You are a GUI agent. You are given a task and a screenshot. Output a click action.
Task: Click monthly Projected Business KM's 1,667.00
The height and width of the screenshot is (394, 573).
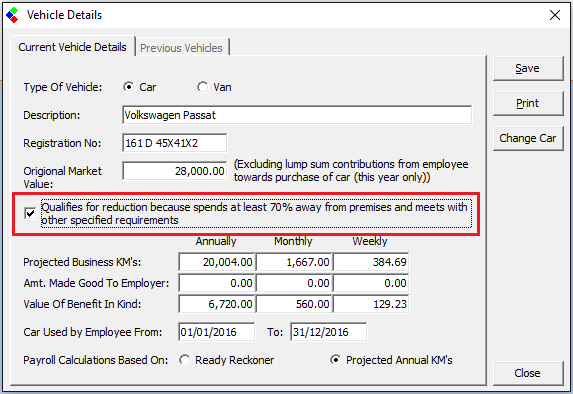click(294, 262)
